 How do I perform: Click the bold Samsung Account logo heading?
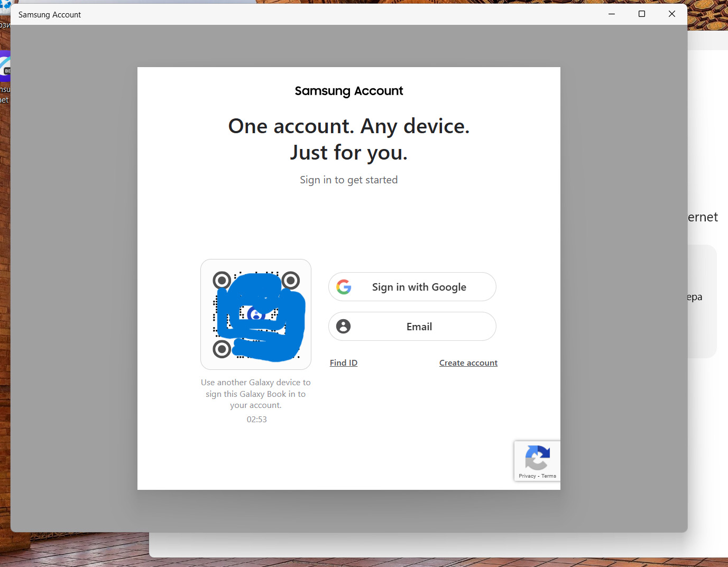(x=349, y=91)
